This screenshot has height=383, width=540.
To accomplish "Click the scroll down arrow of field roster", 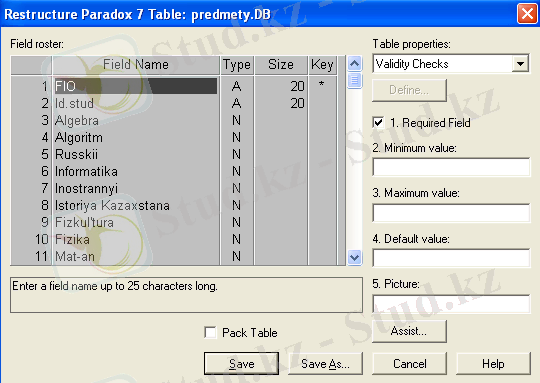I will pos(354,258).
